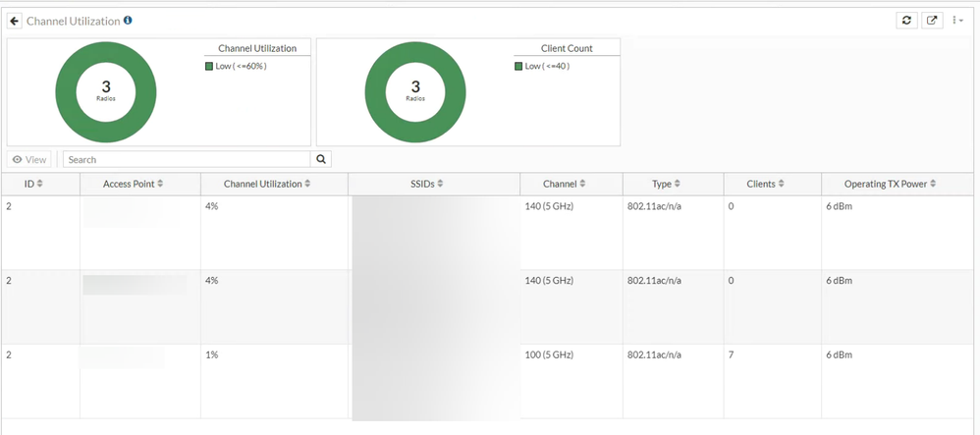980x435 pixels.
Task: Open Channel Utilization info icon
Action: 128,21
